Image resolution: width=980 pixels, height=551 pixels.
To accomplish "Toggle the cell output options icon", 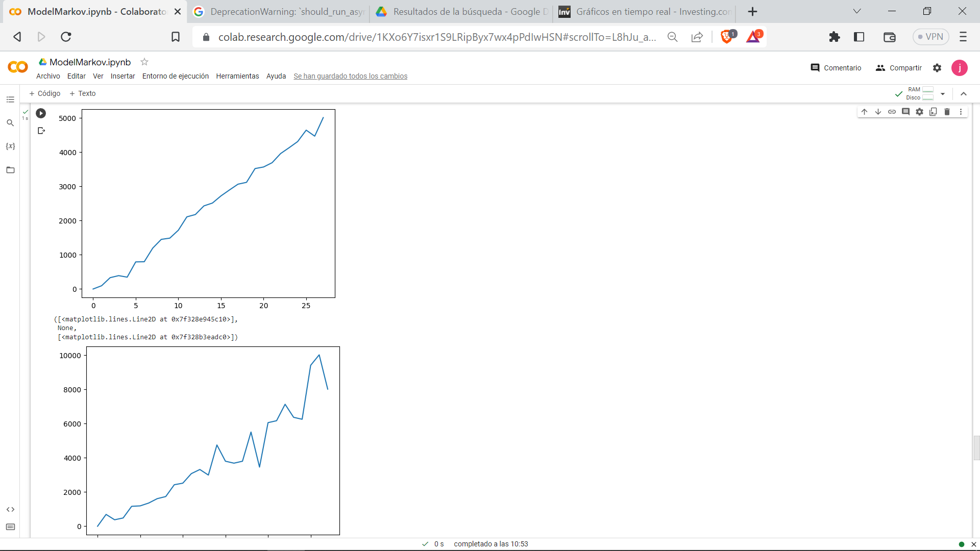I will click(41, 131).
